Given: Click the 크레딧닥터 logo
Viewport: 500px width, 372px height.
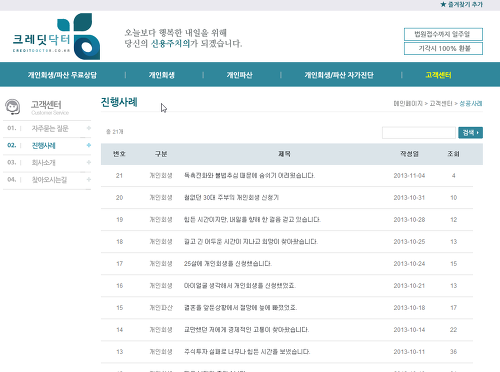Looking at the screenshot, I should coord(56,37).
